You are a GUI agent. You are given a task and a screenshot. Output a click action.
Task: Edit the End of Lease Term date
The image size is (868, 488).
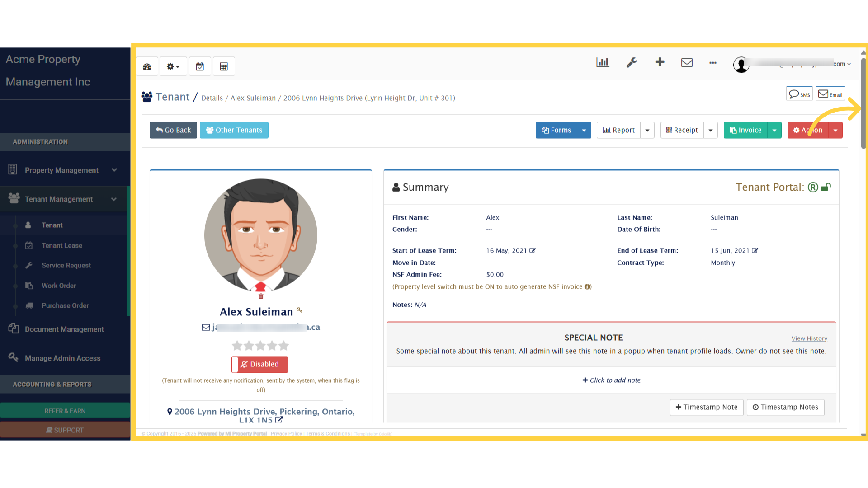tap(755, 250)
